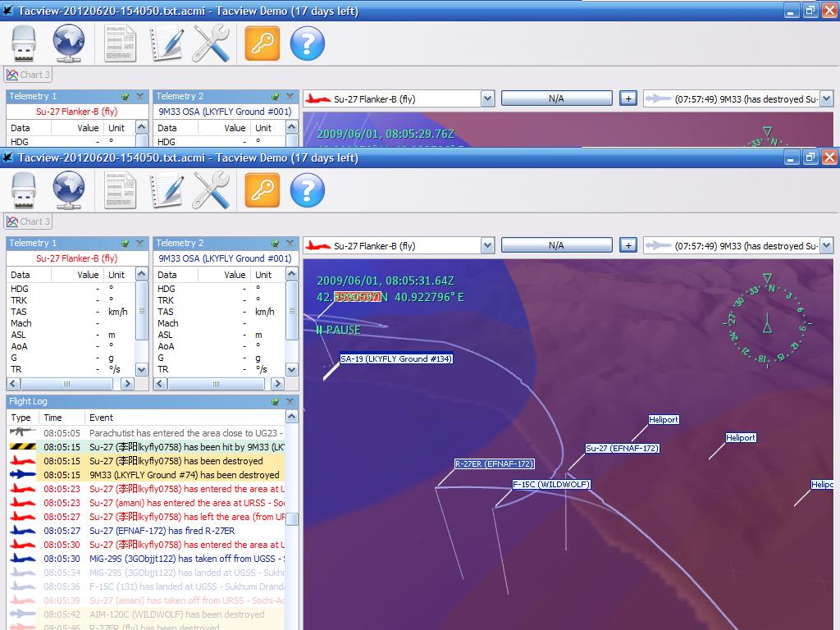
Task: Click Telemetry 1 horizontal scroll right arrow
Action: [127, 384]
